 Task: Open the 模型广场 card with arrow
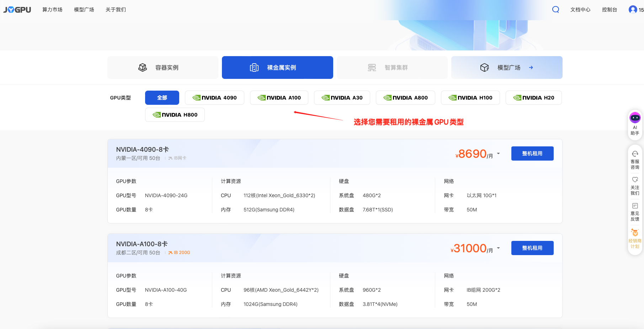coord(507,68)
